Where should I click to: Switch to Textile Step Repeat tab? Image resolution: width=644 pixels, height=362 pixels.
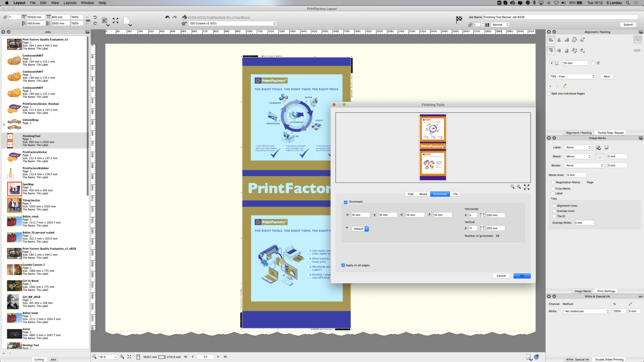(610, 133)
